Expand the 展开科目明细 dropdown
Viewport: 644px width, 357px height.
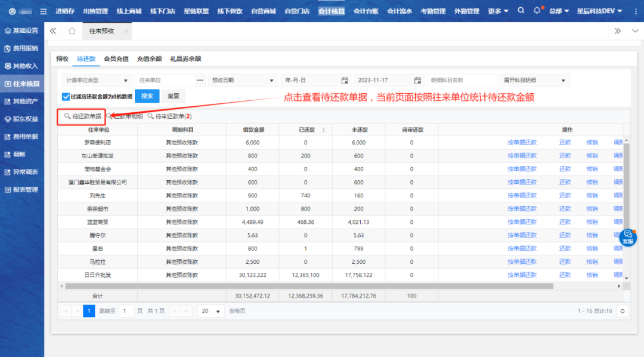(535, 81)
